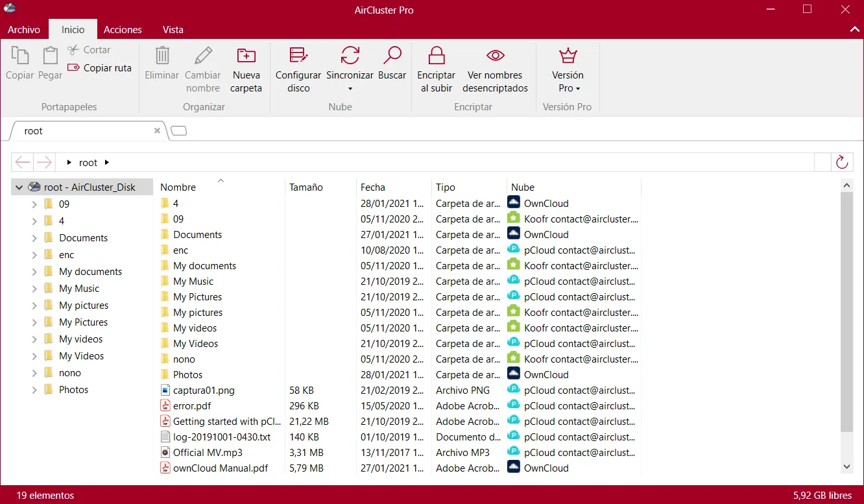Collapse the ribbon with top-right chevron

(x=854, y=30)
